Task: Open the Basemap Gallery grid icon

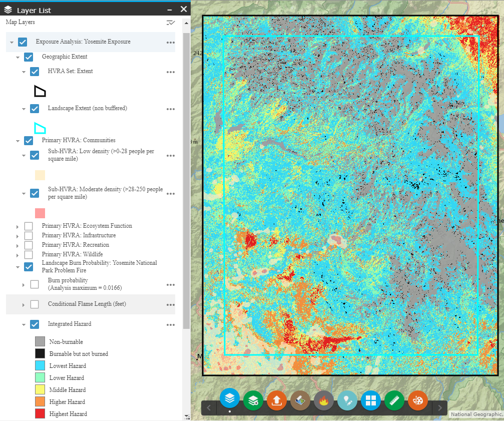Action: (x=371, y=400)
